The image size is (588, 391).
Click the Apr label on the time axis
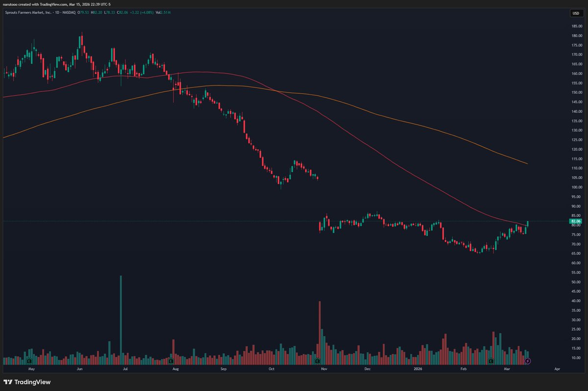pos(557,368)
